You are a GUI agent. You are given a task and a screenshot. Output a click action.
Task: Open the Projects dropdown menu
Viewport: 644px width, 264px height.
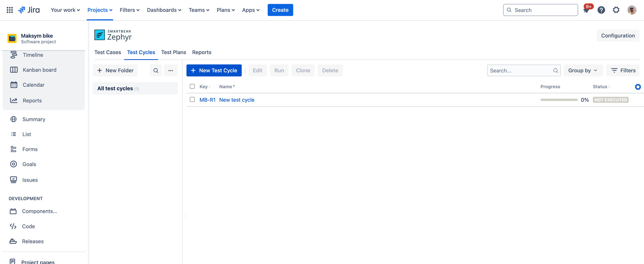[x=100, y=10]
